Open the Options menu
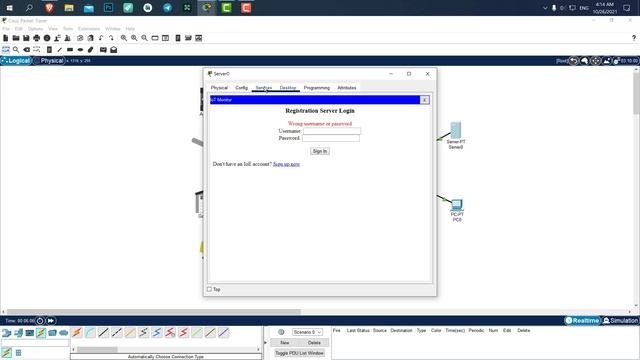Image resolution: width=640 pixels, height=360 pixels. 35,29
